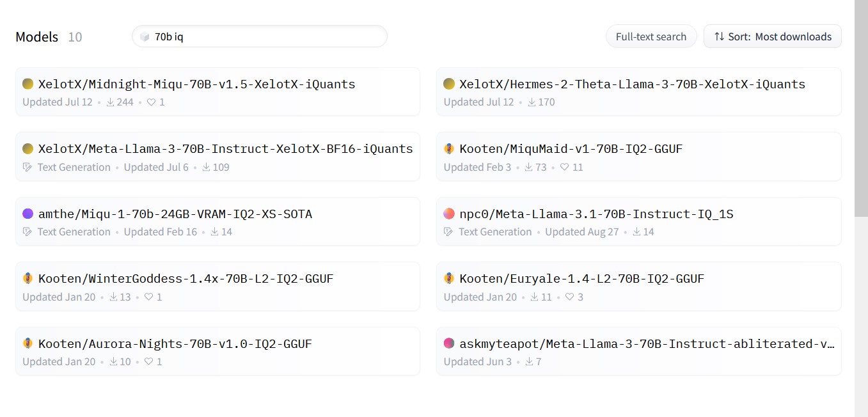This screenshot has width=868, height=417.
Task: Click the Models heading text
Action: tap(37, 37)
